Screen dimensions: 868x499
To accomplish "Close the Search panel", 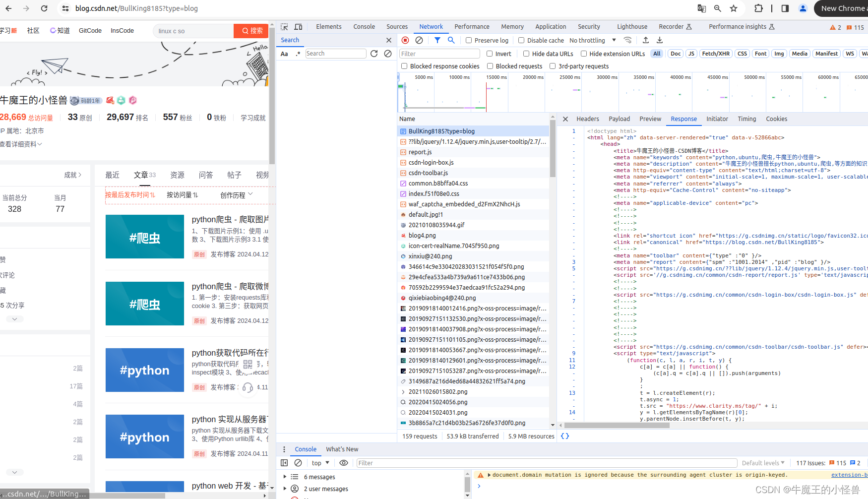I will point(389,40).
